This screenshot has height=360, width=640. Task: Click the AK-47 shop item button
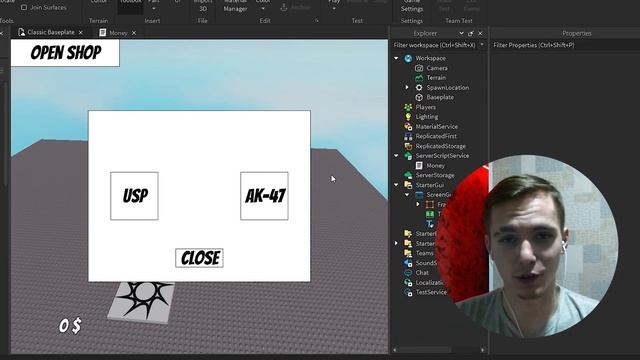point(264,196)
